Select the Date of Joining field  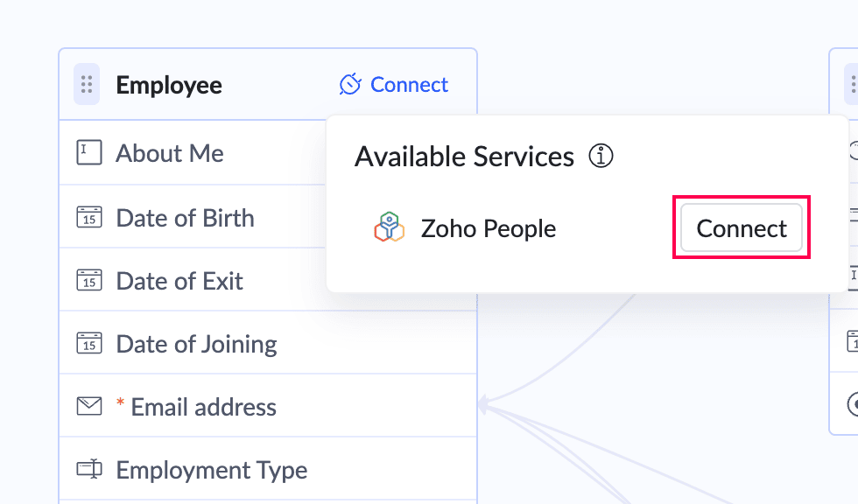click(268, 343)
